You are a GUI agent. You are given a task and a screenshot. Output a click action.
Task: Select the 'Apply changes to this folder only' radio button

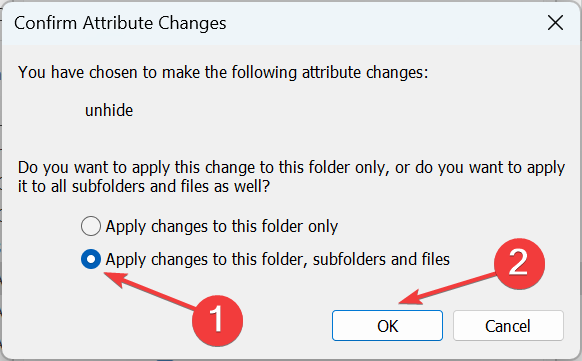coord(91,226)
